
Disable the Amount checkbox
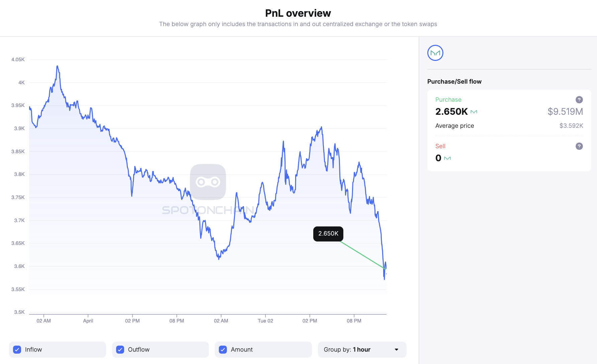[223, 350]
